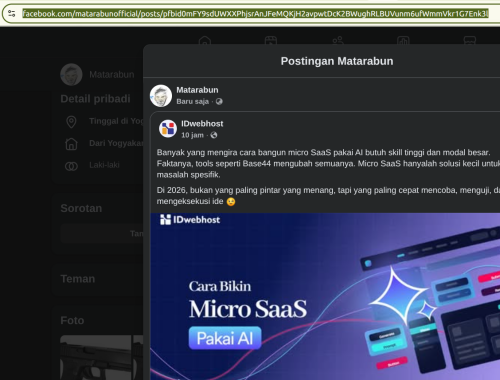This screenshot has width=500, height=380.
Task: Open the dashboard chart icon in top navigation
Action: (x=403, y=41)
